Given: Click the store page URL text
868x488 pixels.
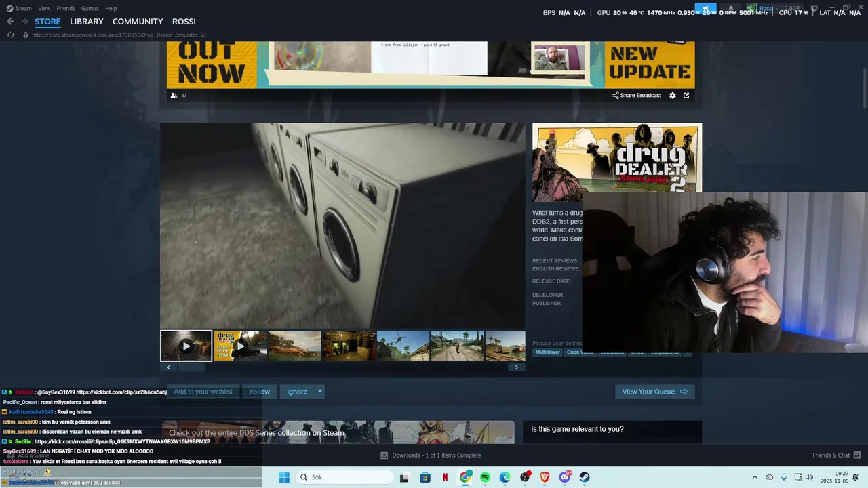Looking at the screenshot, I should [x=119, y=35].
